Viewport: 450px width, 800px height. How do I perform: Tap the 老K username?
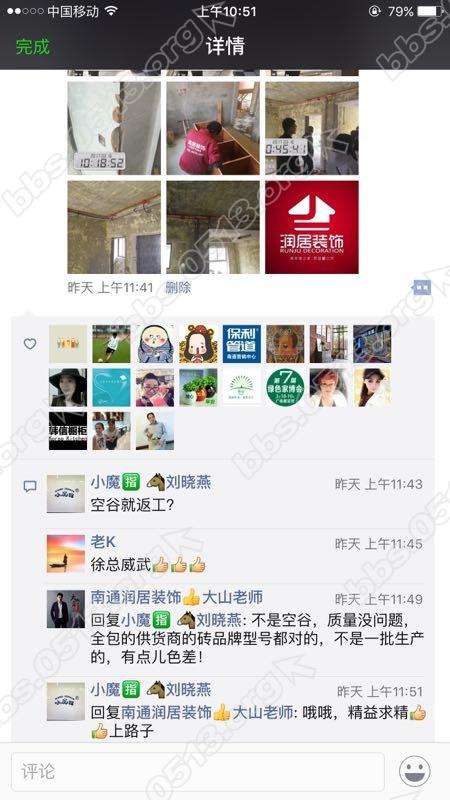pyautogui.click(x=103, y=542)
